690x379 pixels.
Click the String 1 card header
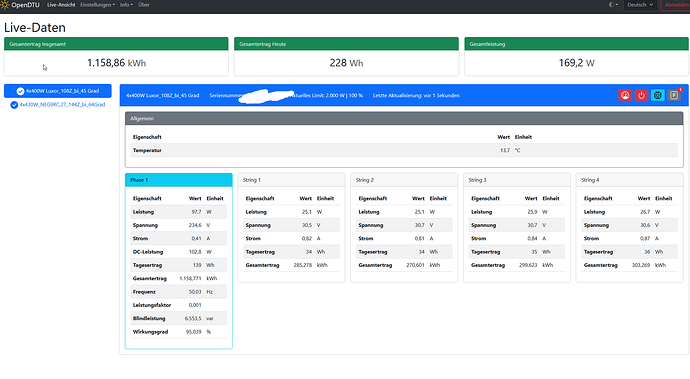pos(291,180)
